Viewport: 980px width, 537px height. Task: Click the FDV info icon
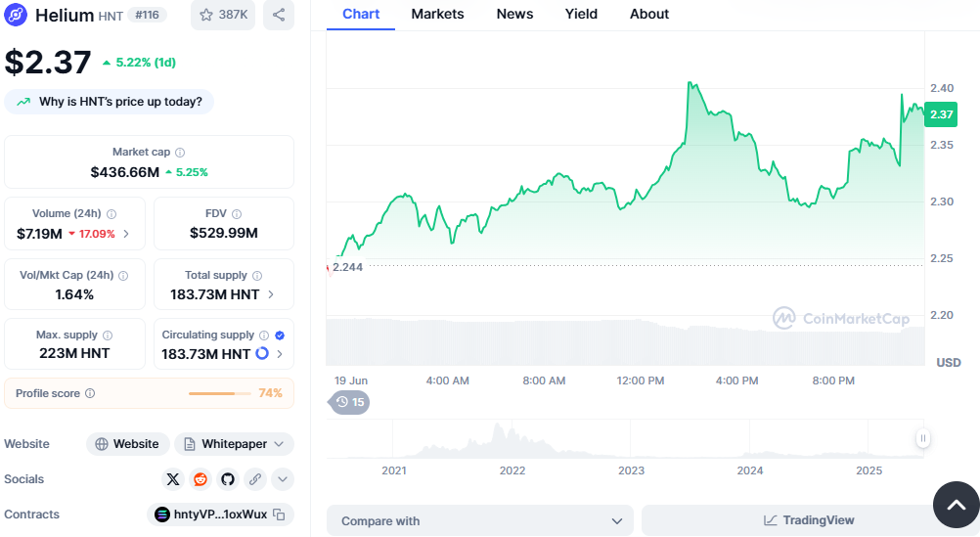237,214
